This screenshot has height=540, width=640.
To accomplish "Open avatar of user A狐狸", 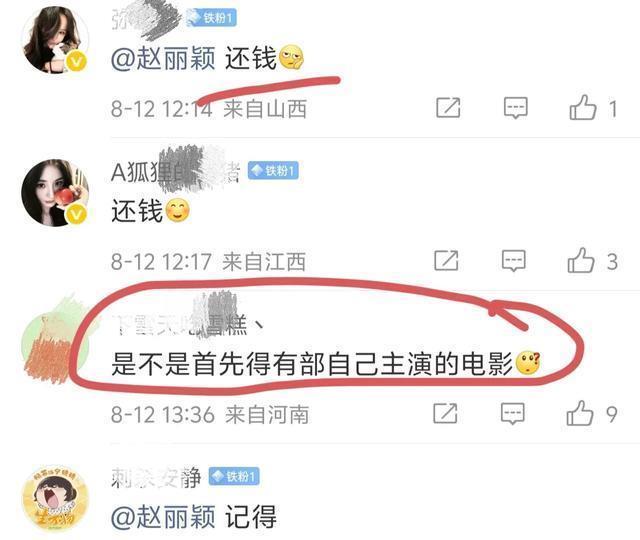I will 55,193.
